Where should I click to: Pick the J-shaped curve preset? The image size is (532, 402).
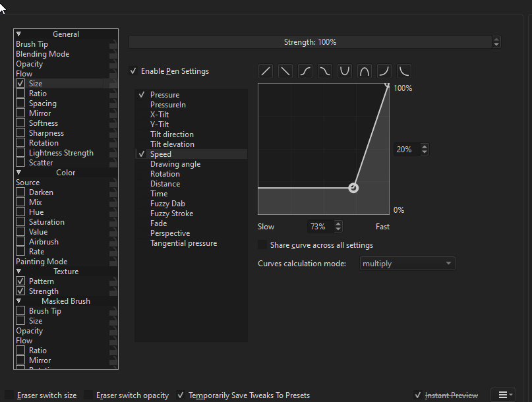pos(384,71)
